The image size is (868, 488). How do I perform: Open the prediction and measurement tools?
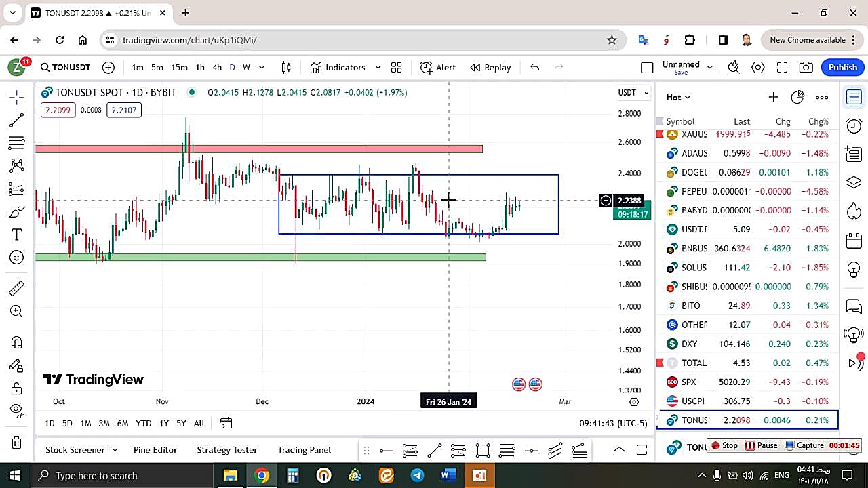(x=17, y=189)
